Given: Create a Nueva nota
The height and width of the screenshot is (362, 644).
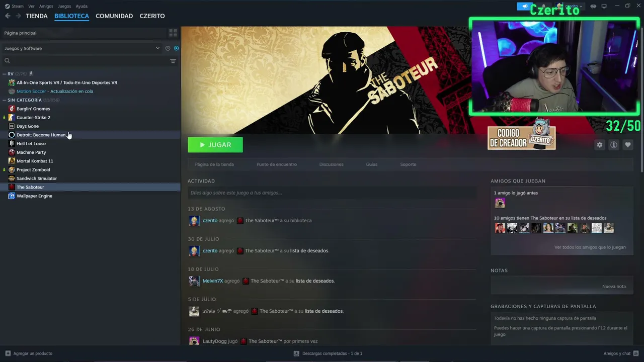Looking at the screenshot, I should 614,287.
